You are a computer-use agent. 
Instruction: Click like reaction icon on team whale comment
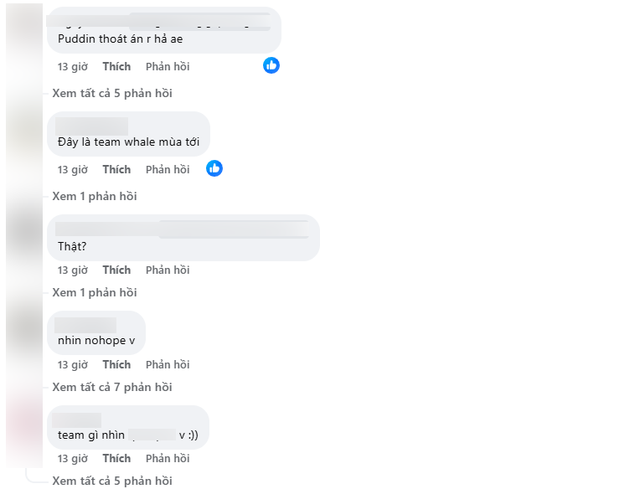(214, 168)
